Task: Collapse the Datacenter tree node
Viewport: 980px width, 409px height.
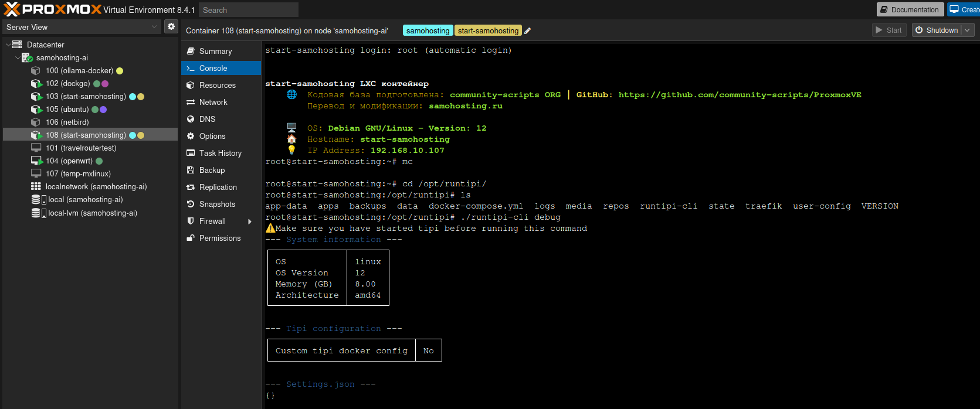Action: click(x=8, y=45)
